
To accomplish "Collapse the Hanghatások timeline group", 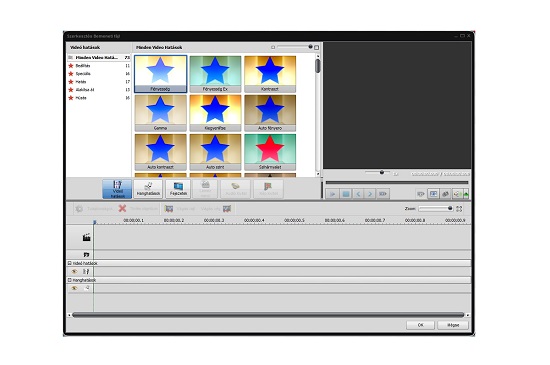I will (69, 280).
